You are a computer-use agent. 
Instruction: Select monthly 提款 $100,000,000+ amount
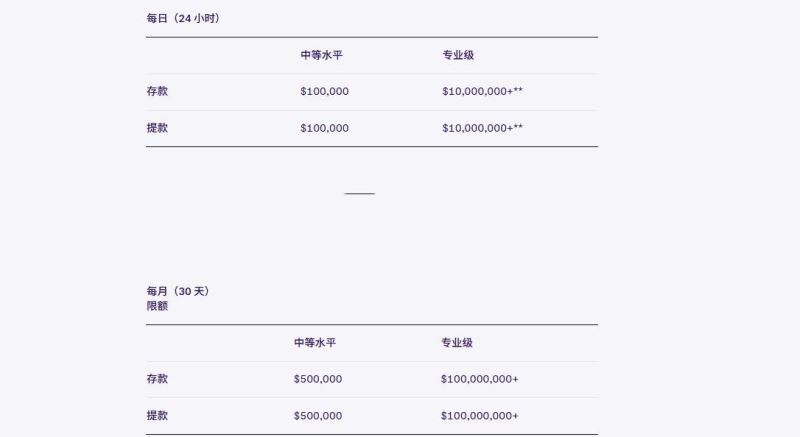(x=479, y=415)
